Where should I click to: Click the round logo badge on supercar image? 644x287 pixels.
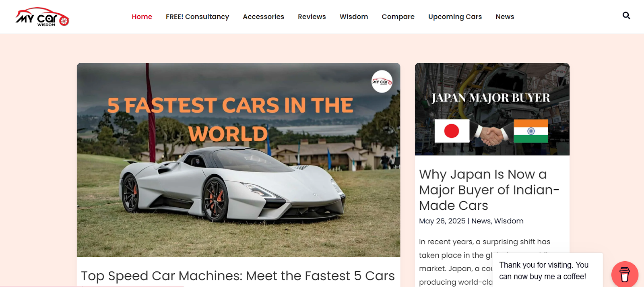point(382,82)
